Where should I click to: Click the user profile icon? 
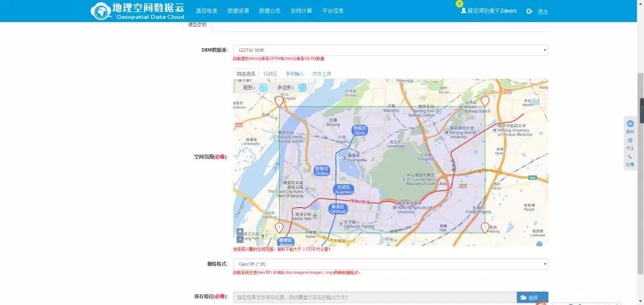(463, 11)
